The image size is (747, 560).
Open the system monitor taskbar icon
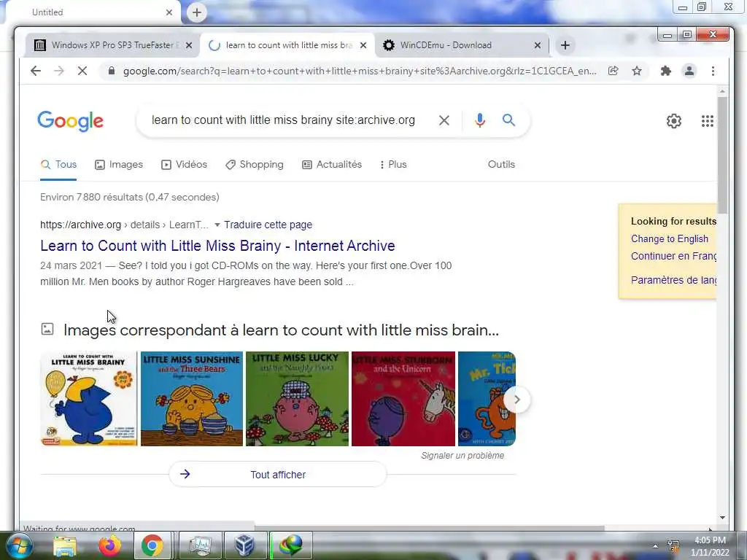pos(200,545)
